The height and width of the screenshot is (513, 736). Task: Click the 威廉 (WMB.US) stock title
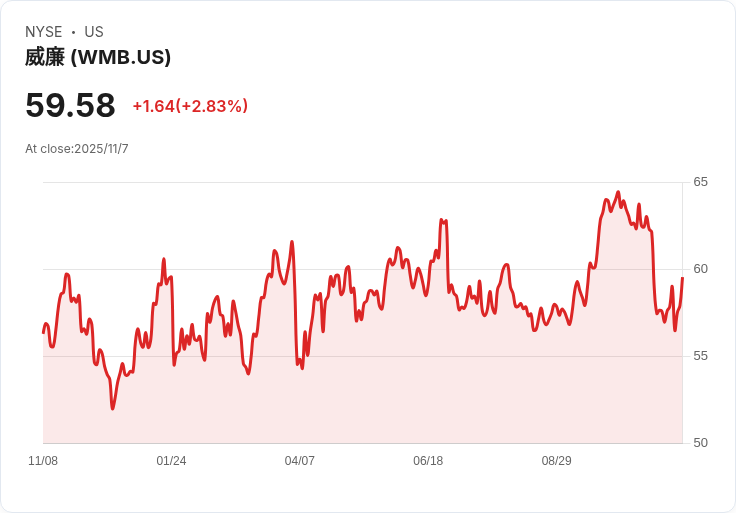tap(98, 58)
